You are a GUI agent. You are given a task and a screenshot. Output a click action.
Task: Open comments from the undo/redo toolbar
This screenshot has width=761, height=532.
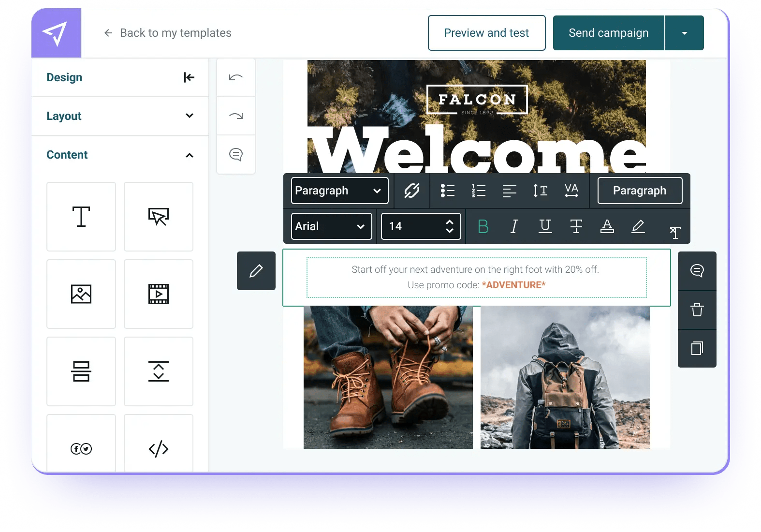(236, 155)
